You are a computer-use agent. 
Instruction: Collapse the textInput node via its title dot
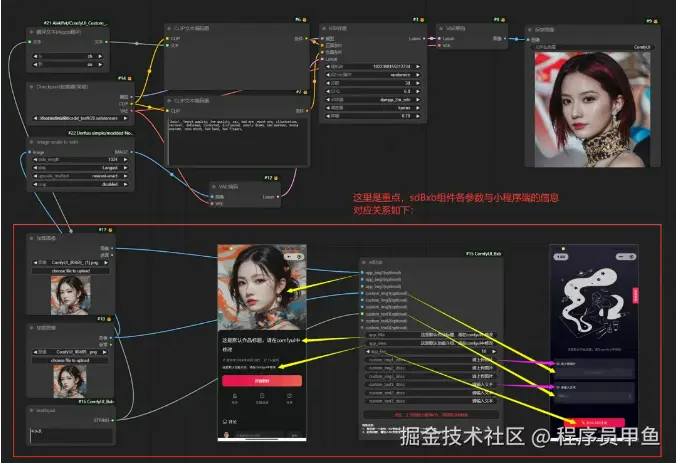click(31, 410)
